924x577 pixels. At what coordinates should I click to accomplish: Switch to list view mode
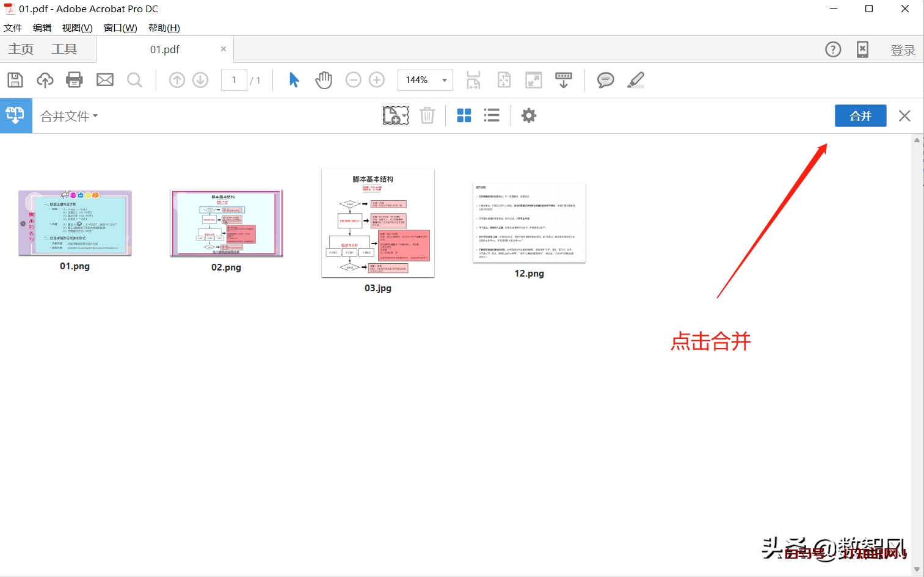pyautogui.click(x=492, y=115)
